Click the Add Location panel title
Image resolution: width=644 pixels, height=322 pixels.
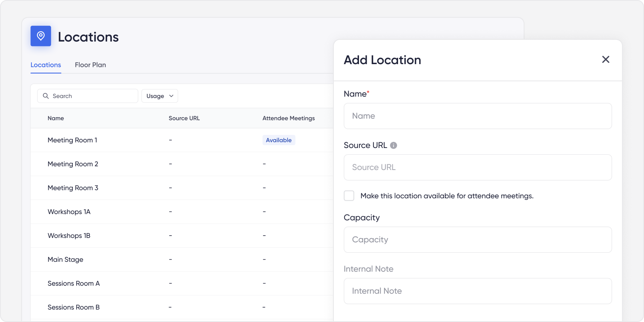coord(382,60)
